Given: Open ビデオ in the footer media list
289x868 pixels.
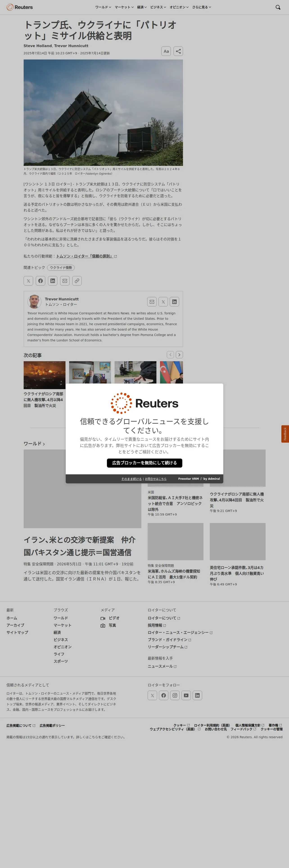Looking at the screenshot, I should (110, 618).
